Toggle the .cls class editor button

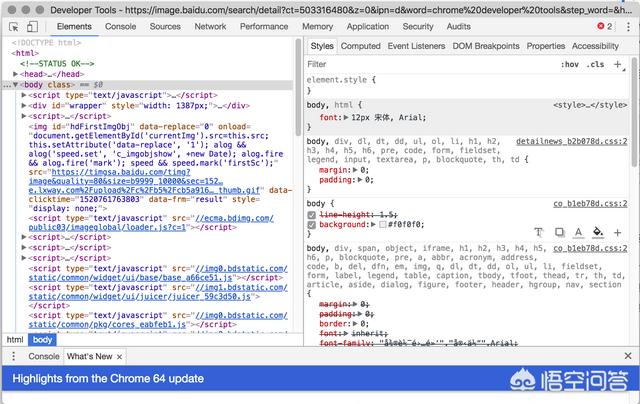click(x=595, y=64)
